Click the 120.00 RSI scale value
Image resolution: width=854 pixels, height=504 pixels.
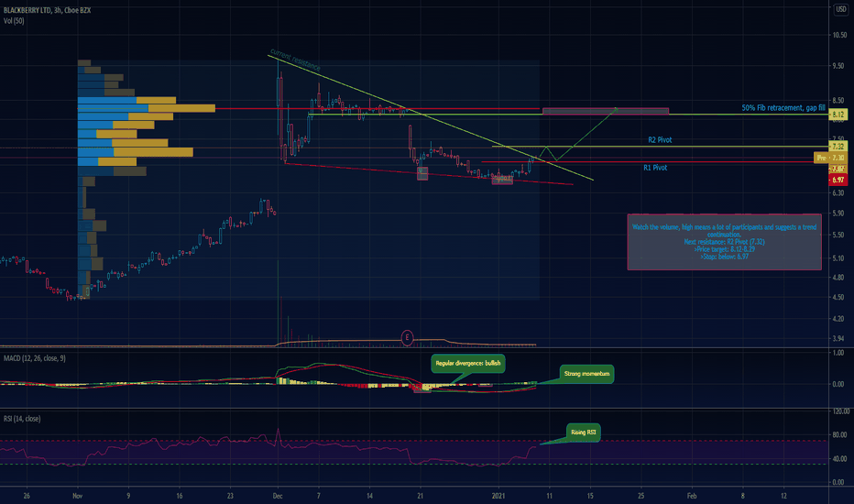coord(840,411)
